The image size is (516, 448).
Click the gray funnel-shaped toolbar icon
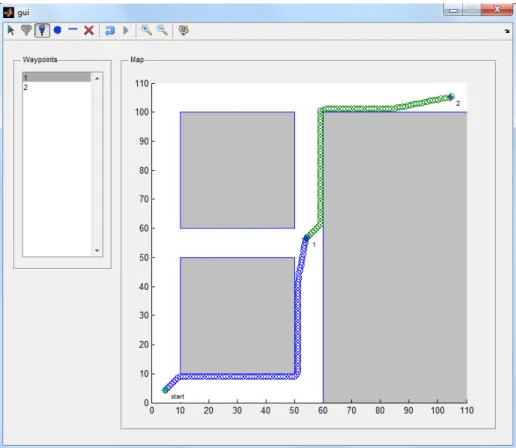point(26,30)
